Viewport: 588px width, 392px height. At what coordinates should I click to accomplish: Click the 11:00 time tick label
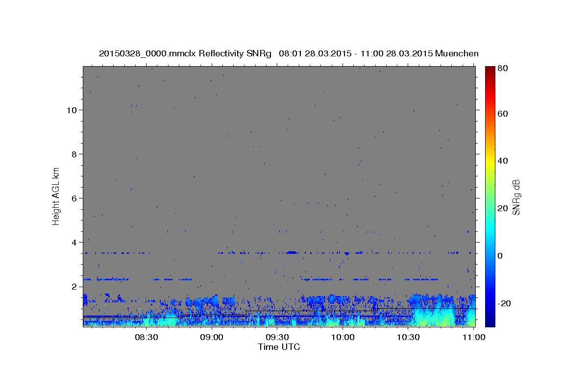474,337
